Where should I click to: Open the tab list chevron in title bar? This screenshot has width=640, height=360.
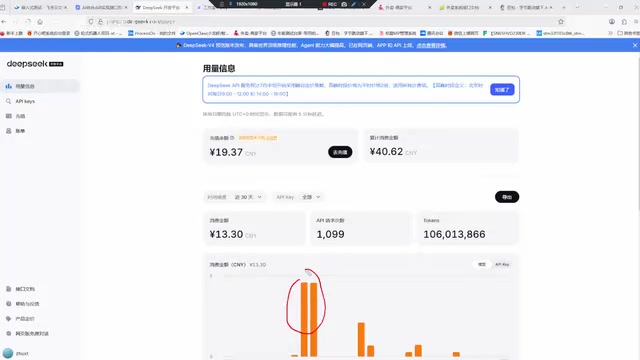click(x=578, y=7)
